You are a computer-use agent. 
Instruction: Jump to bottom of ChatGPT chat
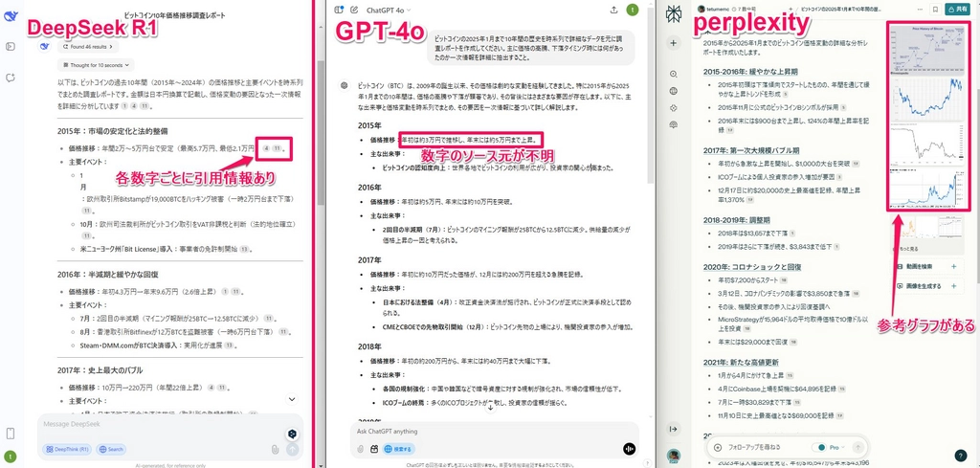491,408
